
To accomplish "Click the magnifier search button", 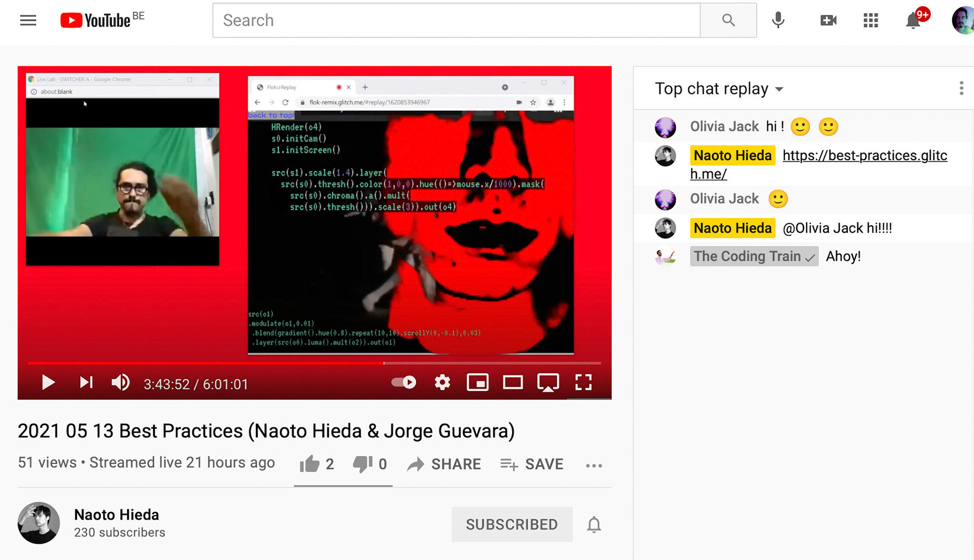I will pos(728,20).
